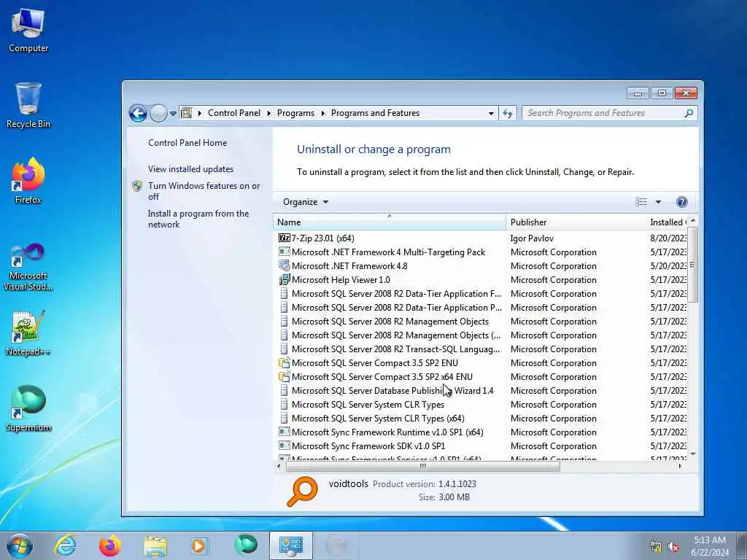Viewport: 747px width, 560px height.
Task: Click the SQL Server Compact 3.5 SP2 ENU icon
Action: 284,363
